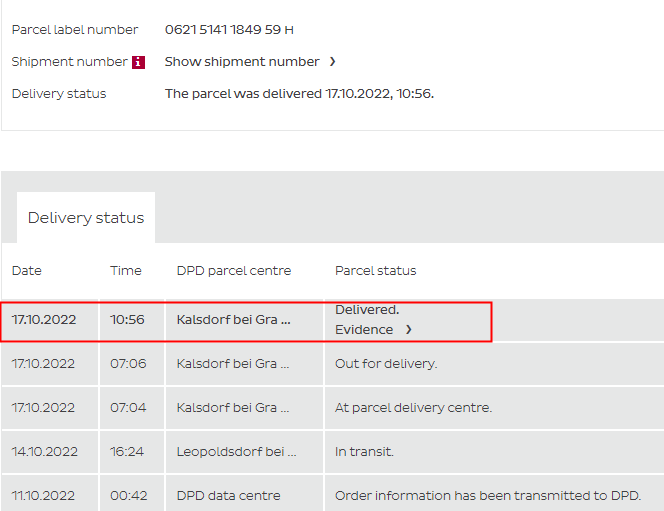Screen dimensions: 664x511
Task: Click the Time column header
Action: click(126, 271)
